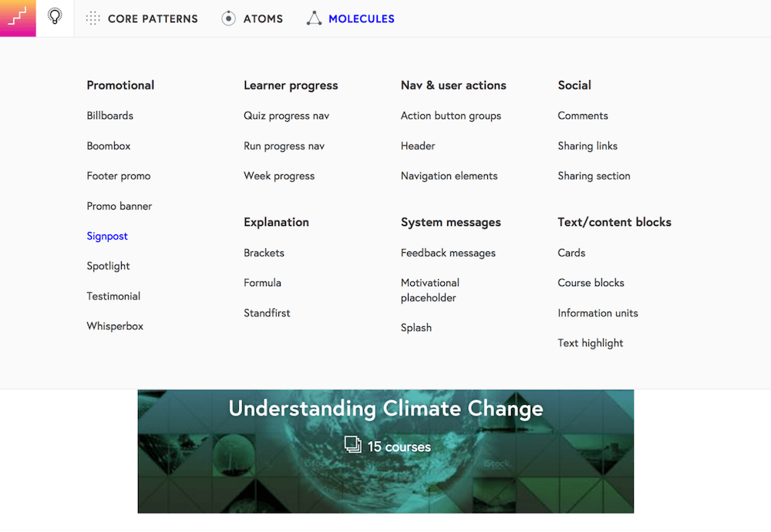Select the lightbulb icon in the top bar
Image resolution: width=771 pixels, height=532 pixels.
(54, 17)
